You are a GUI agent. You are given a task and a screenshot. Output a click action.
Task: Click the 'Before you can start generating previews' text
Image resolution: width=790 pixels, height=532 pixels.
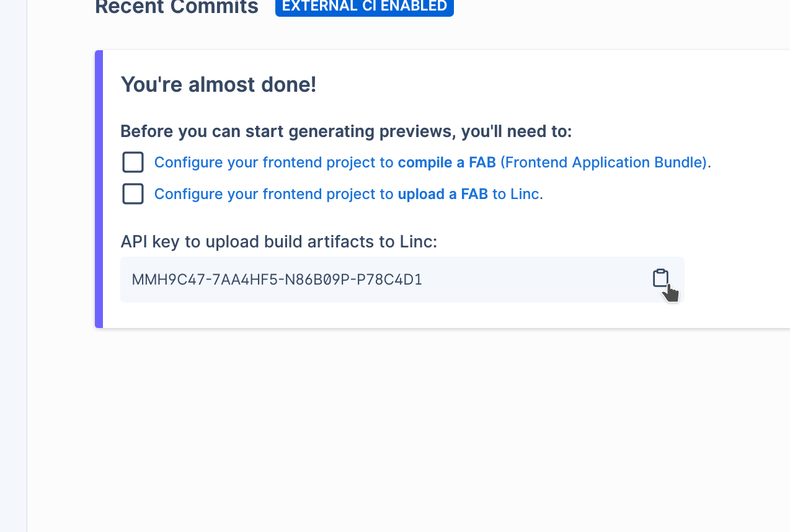(346, 131)
